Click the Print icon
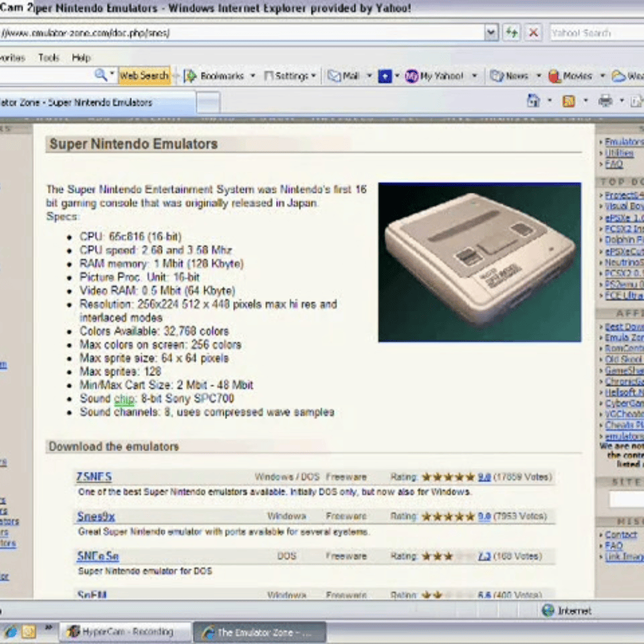Screen dimensions: 644x644 click(605, 100)
